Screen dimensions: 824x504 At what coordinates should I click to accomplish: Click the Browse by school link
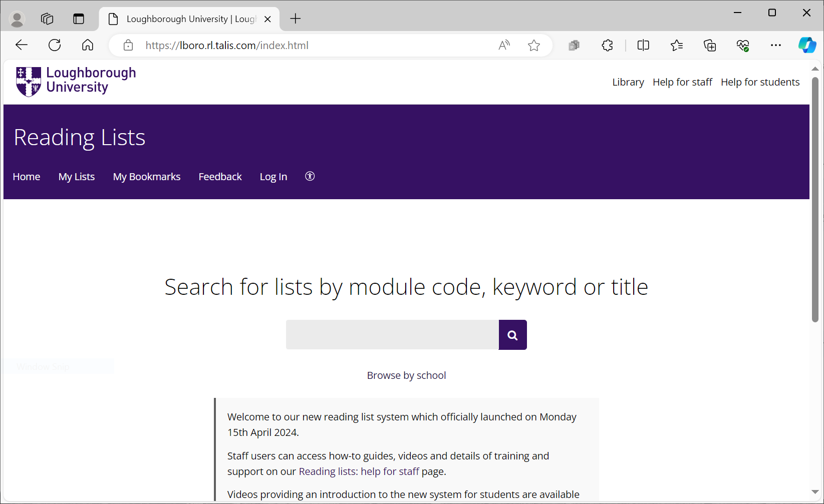tap(406, 375)
